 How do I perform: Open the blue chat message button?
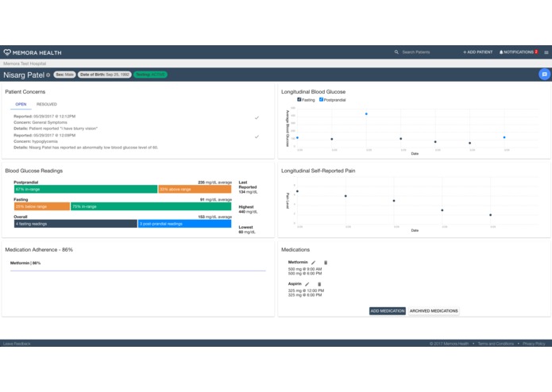pyautogui.click(x=544, y=75)
